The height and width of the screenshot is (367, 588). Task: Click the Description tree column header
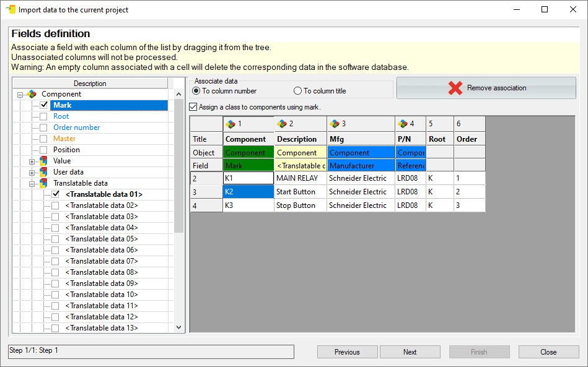[x=90, y=84]
